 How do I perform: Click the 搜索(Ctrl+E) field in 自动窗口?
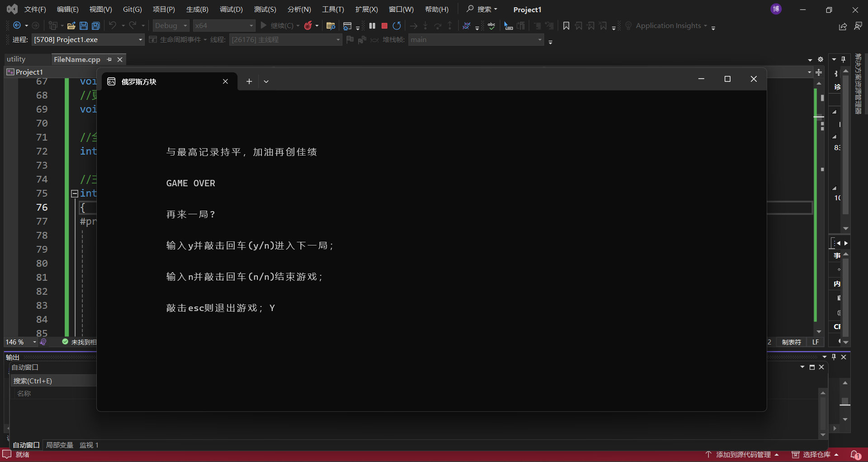[53, 381]
